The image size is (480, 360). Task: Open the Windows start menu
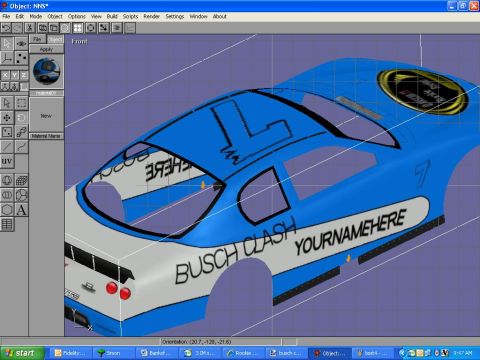tap(21, 353)
